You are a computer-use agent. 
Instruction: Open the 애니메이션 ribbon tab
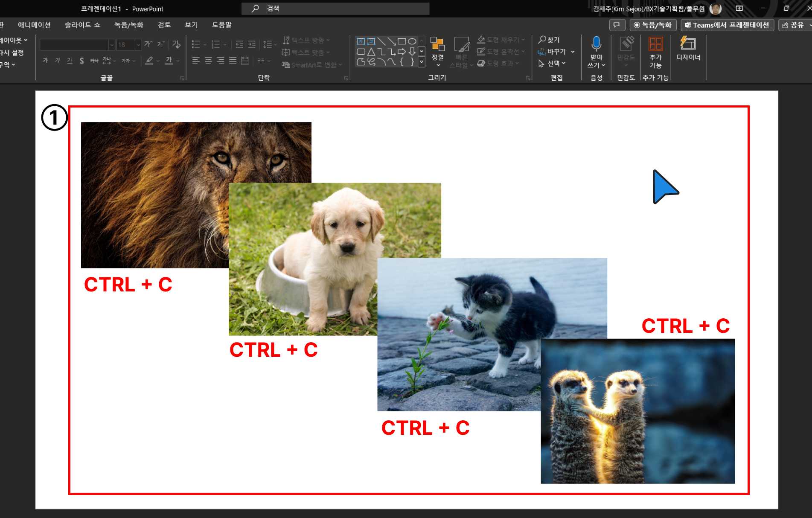(x=34, y=25)
